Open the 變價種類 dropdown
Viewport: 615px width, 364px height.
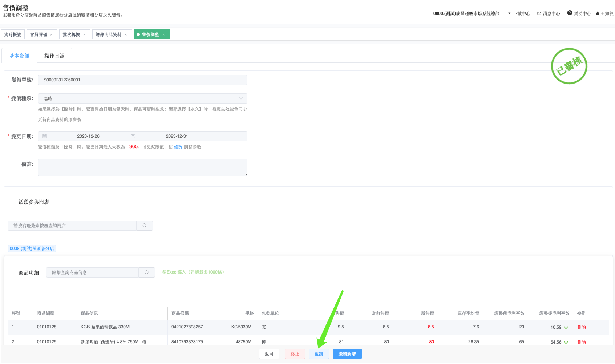(x=142, y=98)
